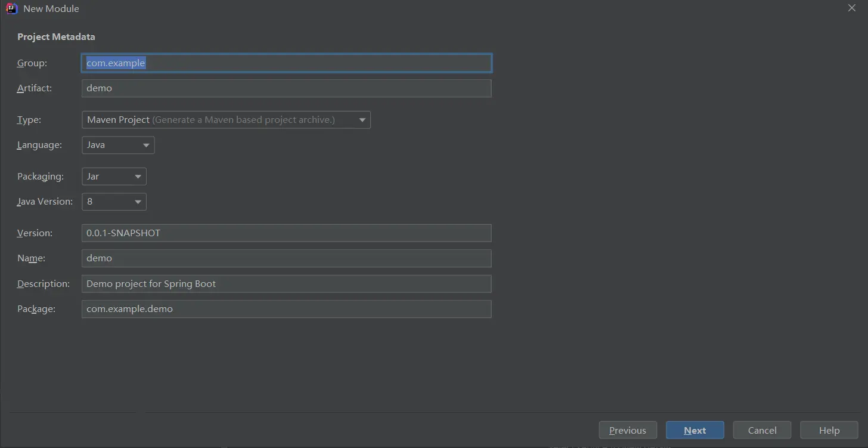Open the Language dropdown showing Java
Viewport: 868px width, 448px height.
coord(118,145)
